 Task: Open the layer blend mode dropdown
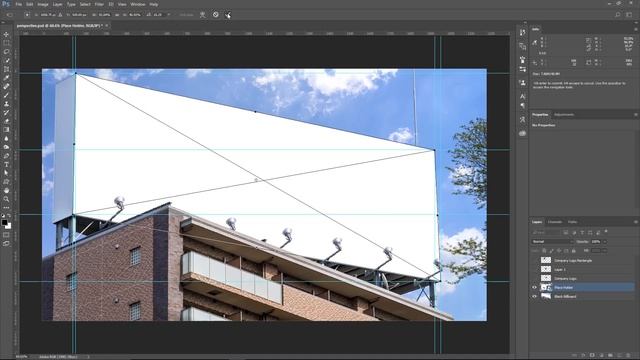click(552, 242)
